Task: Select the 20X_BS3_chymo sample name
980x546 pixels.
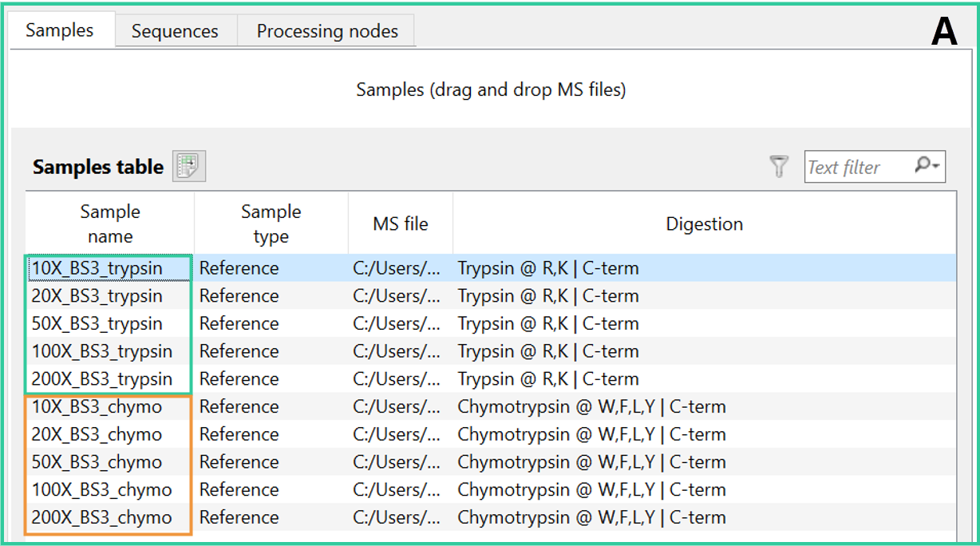Action: tap(97, 434)
